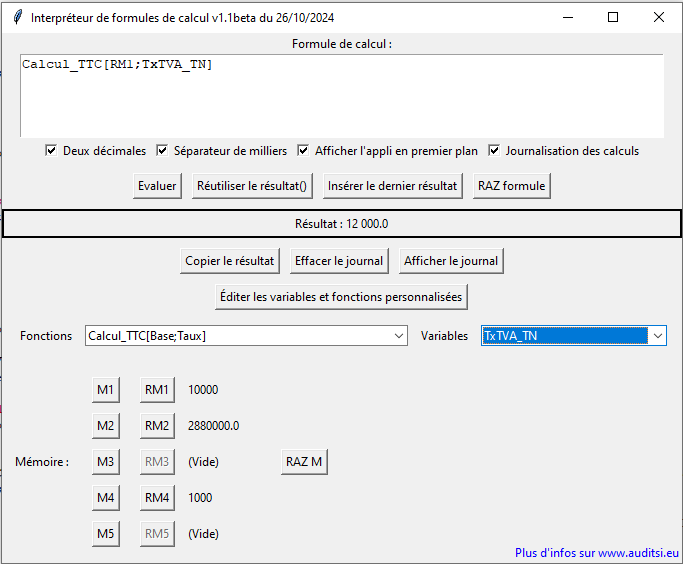
Task: Minimize the interpreter window
Action: (x=568, y=17)
